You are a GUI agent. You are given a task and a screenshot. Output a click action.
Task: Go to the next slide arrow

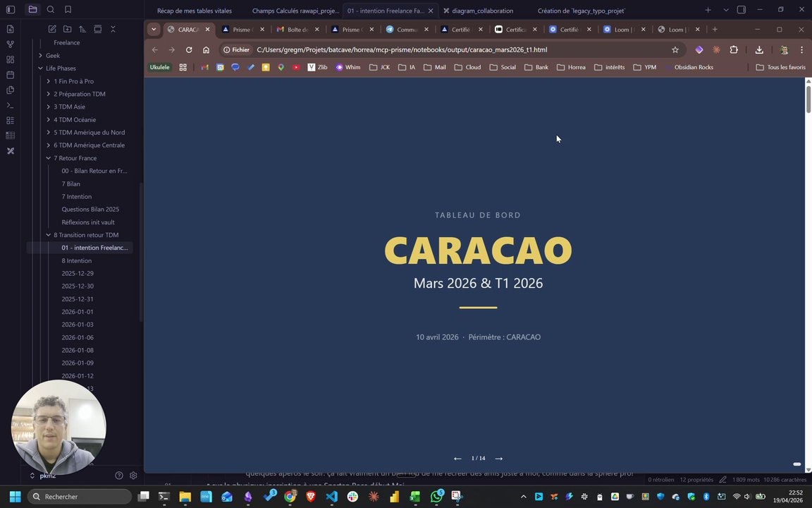tap(499, 458)
